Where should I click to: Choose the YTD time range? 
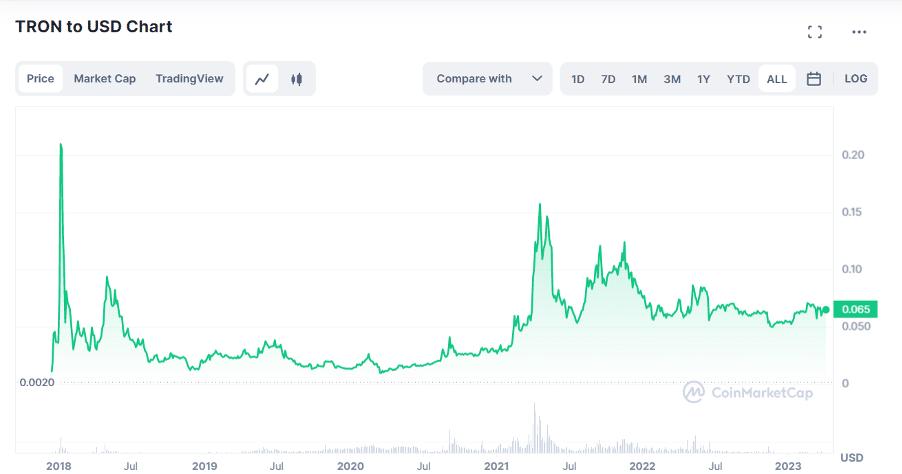pyautogui.click(x=738, y=79)
